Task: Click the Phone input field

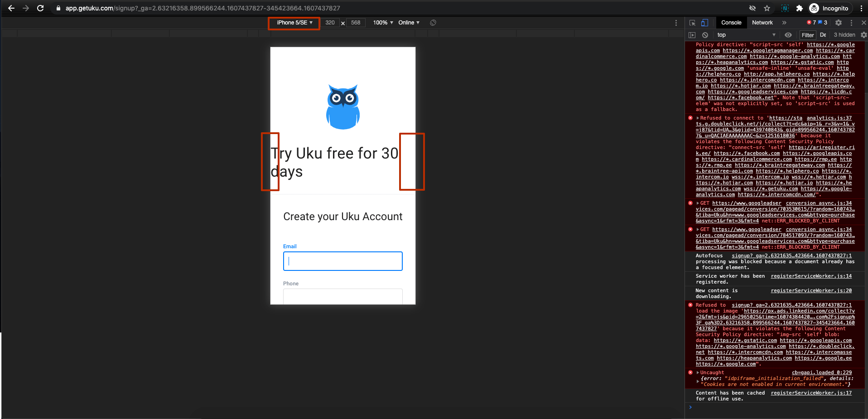Action: pos(343,296)
